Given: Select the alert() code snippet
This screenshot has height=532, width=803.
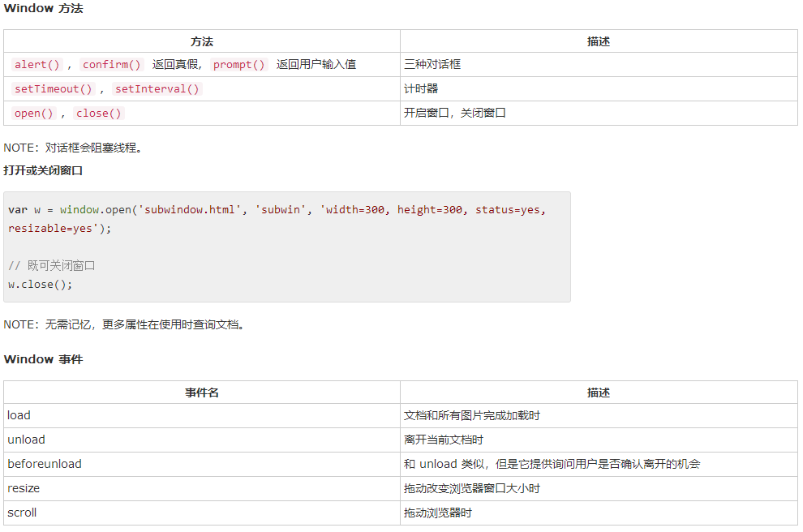Looking at the screenshot, I should [36, 65].
